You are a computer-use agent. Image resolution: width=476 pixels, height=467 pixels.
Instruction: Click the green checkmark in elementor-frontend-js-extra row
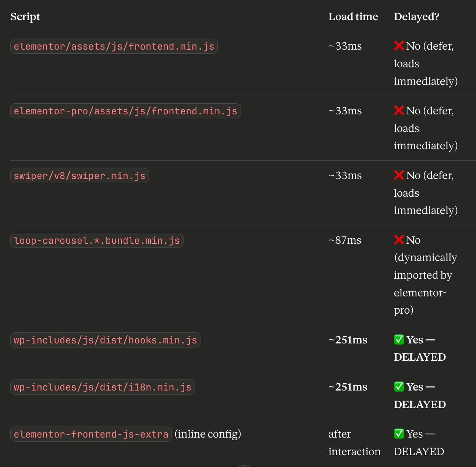tap(399, 434)
